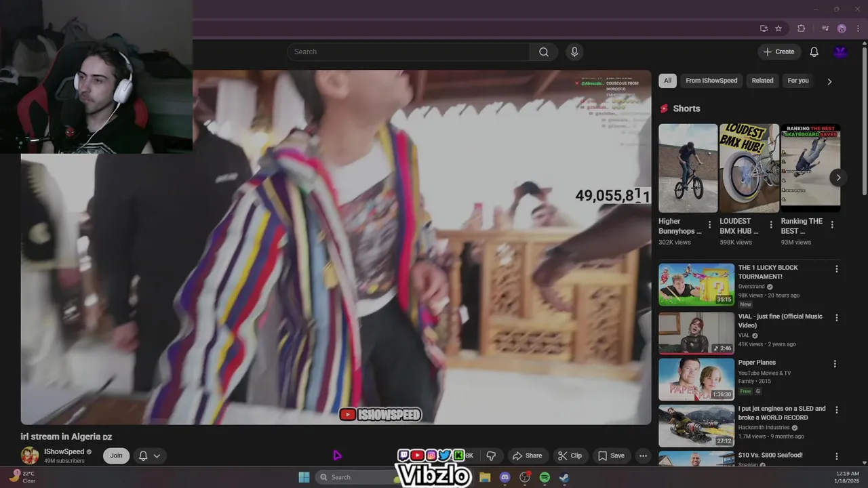Image resolution: width=868 pixels, height=488 pixels.
Task: Open the Windows Start menu
Action: click(304, 477)
